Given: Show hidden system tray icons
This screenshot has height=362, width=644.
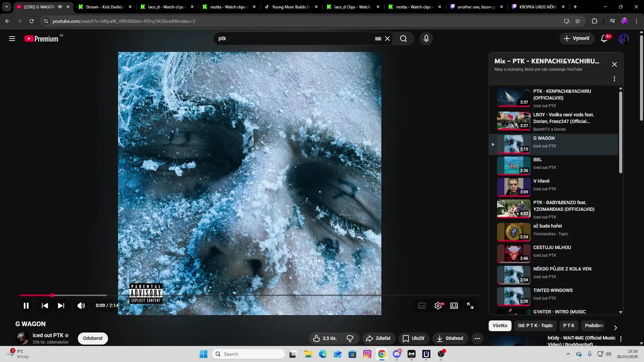Looking at the screenshot, I should [x=568, y=354].
